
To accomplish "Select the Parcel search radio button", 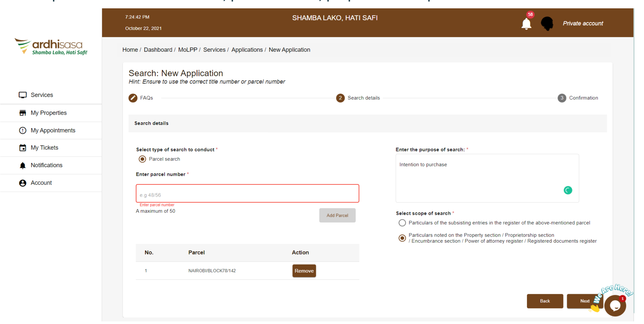I will coord(142,159).
